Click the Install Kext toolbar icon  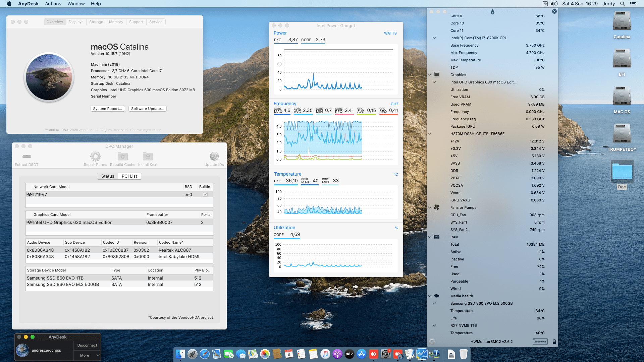click(148, 156)
